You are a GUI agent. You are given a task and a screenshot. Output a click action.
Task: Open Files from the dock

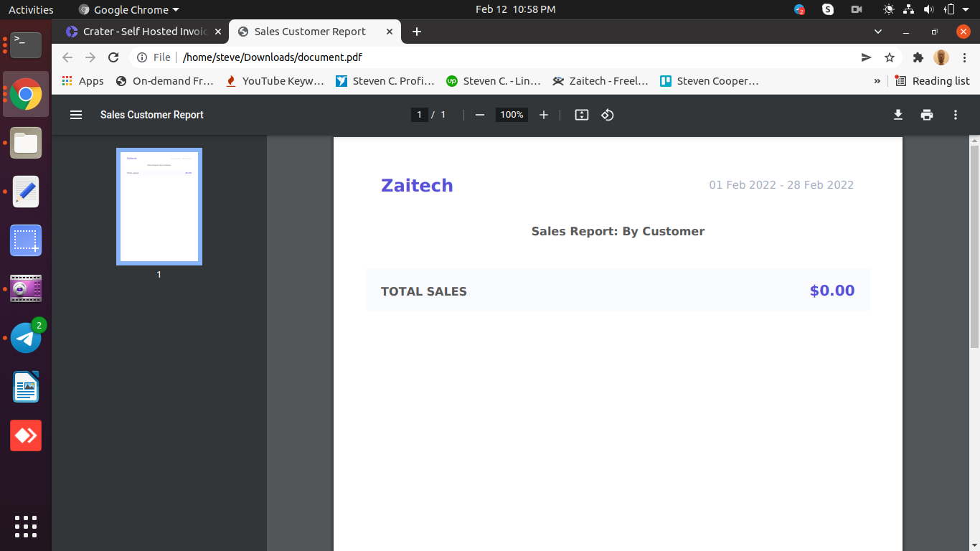(x=26, y=143)
